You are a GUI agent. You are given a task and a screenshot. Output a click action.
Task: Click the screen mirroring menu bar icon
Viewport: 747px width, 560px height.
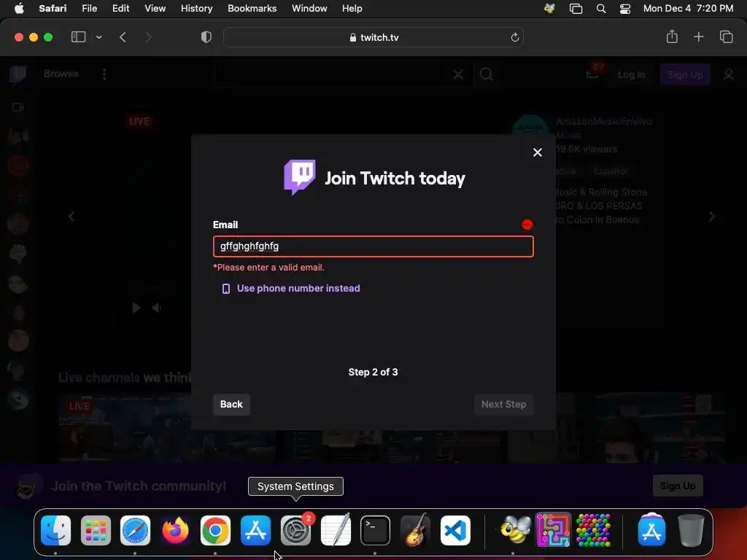point(576,9)
